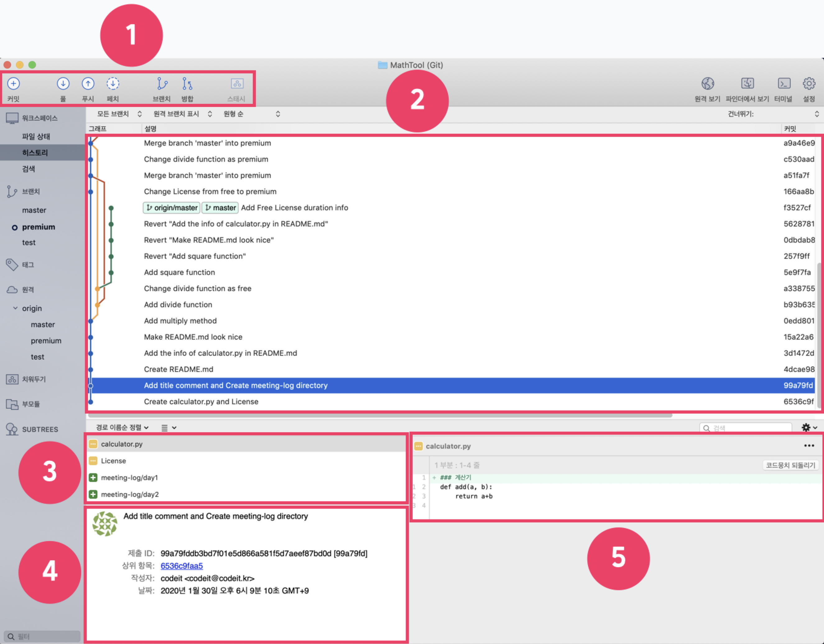
Task: Click the Pull (풀) toolbar icon
Action: pyautogui.click(x=63, y=84)
